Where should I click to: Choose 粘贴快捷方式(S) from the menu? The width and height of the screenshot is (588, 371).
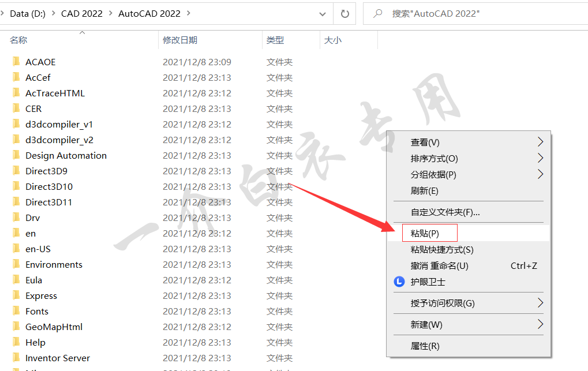click(x=469, y=249)
